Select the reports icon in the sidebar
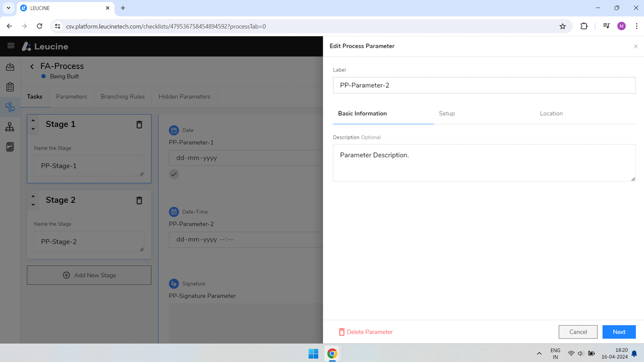Viewport: 644px width, 362px height. [10, 147]
